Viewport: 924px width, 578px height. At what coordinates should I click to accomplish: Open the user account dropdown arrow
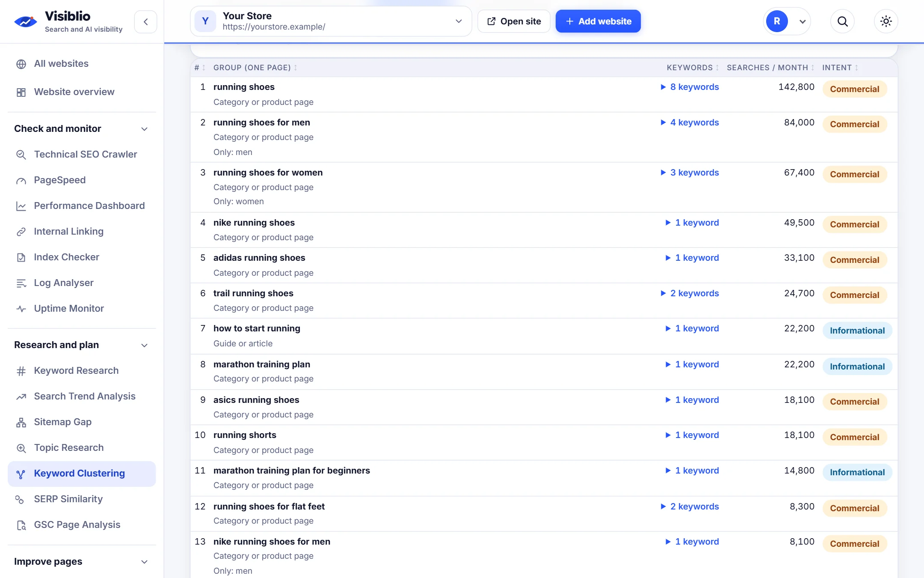pyautogui.click(x=803, y=21)
